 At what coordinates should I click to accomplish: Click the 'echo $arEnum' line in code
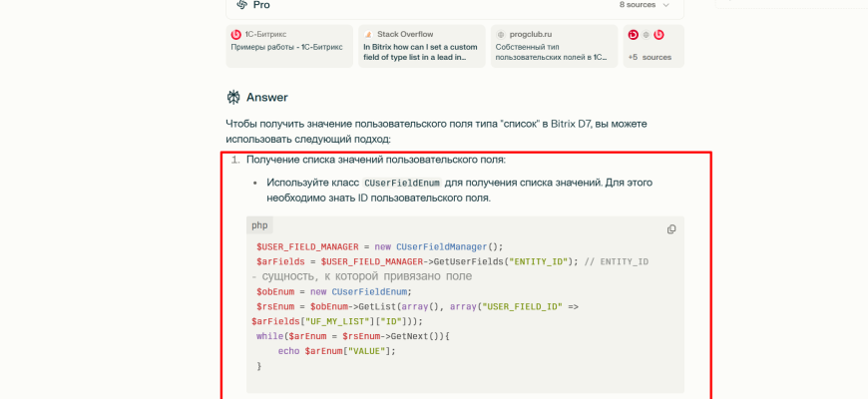click(329, 351)
